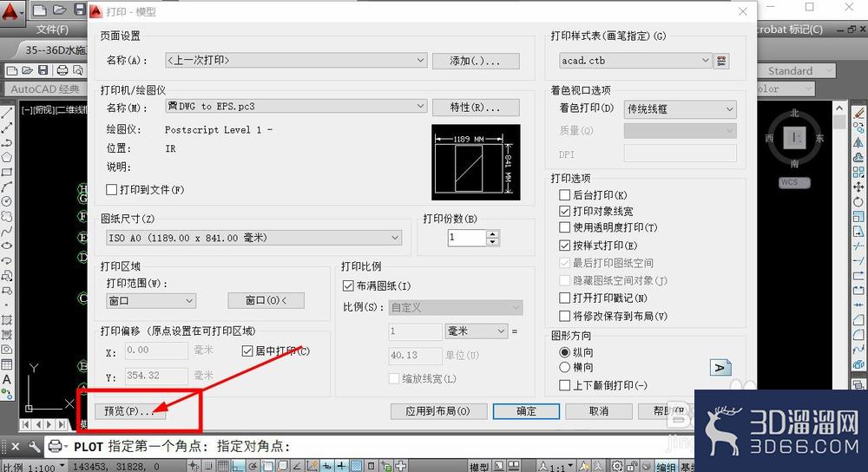Viewport: 868px width, 472px height.
Task: Select the Rectangle draw tool
Action: click(x=7, y=172)
